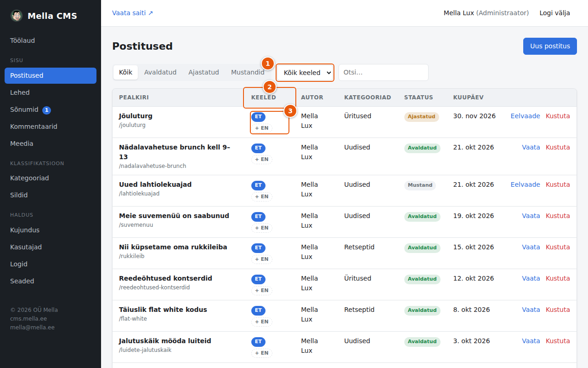Click the Mustand status badge
Image resolution: width=588 pixels, height=368 pixels.
tap(420, 185)
